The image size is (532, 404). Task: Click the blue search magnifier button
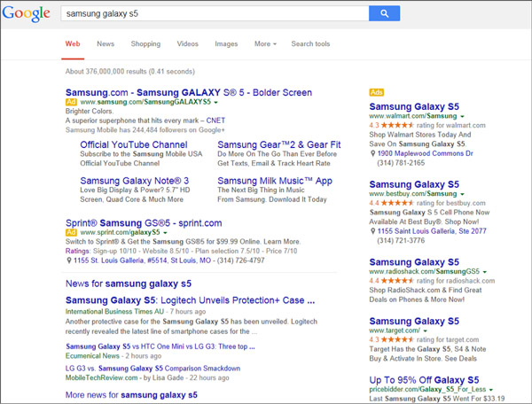pos(384,13)
